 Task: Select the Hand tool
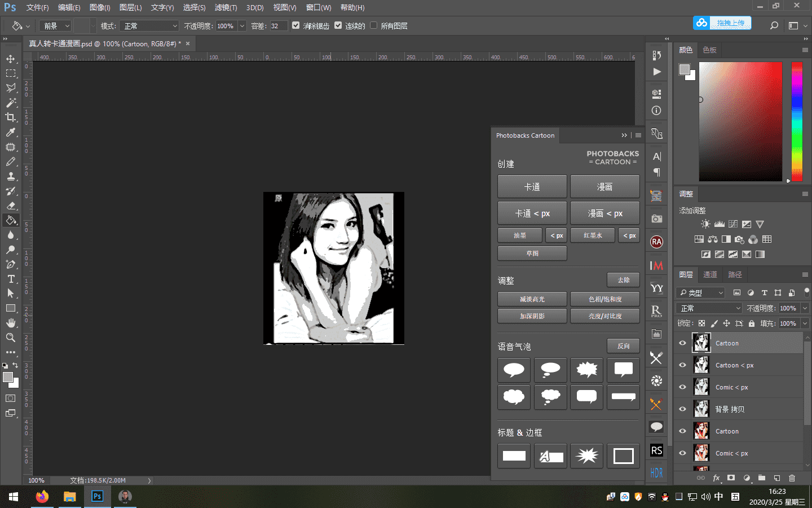(x=11, y=323)
